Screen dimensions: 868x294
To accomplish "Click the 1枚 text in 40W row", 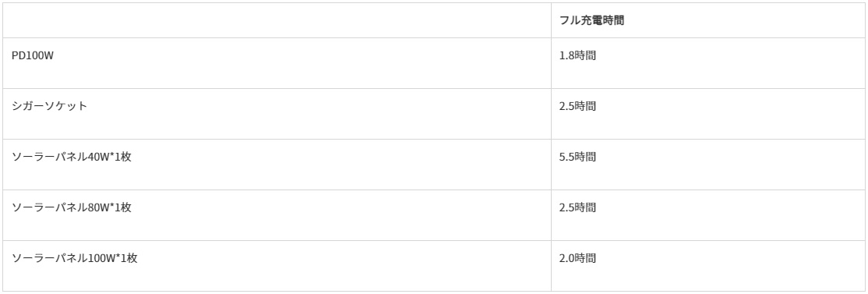I will tap(123, 157).
